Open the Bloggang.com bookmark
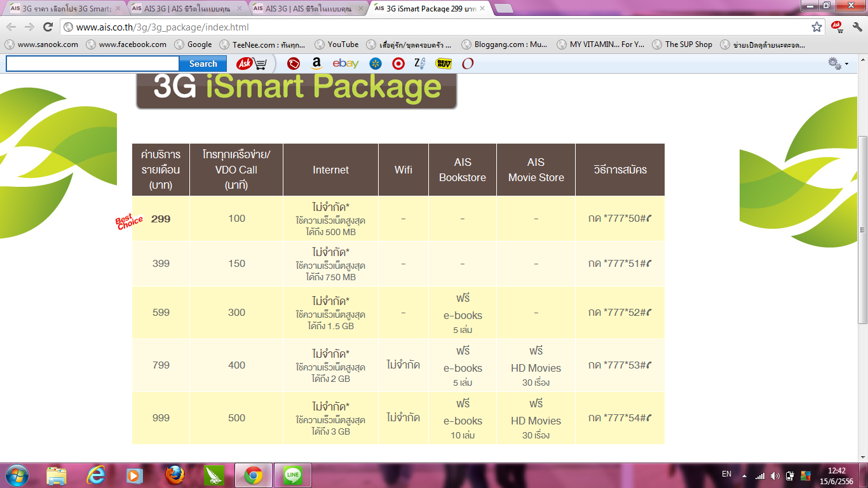Viewport: 868px width, 488px height. [505, 44]
